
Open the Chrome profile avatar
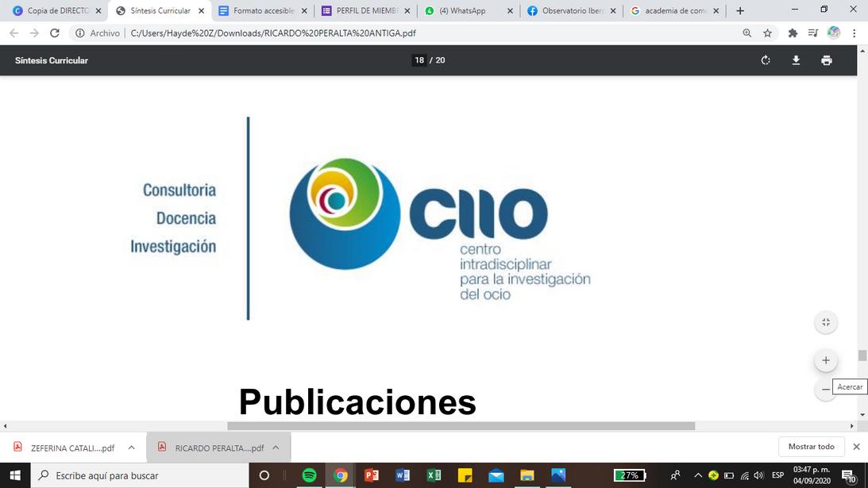pyautogui.click(x=834, y=33)
